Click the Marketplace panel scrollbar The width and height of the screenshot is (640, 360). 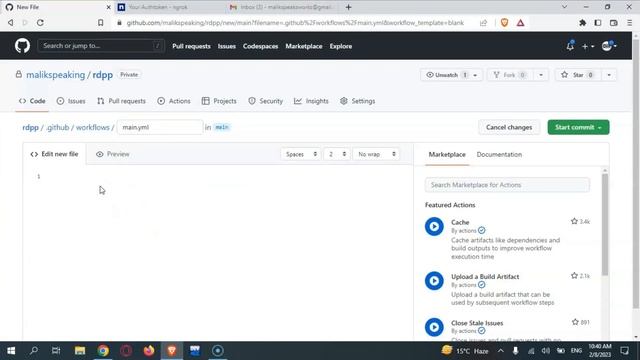(605, 224)
